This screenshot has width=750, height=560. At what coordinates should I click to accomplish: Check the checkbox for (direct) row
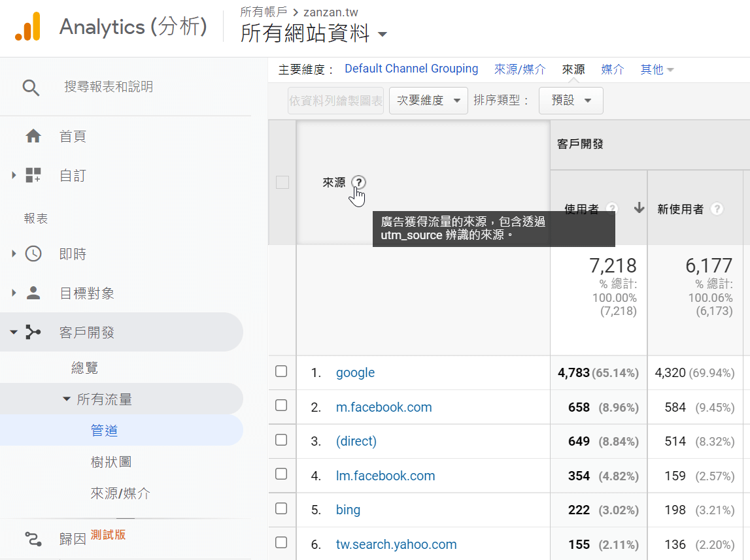pos(281,440)
